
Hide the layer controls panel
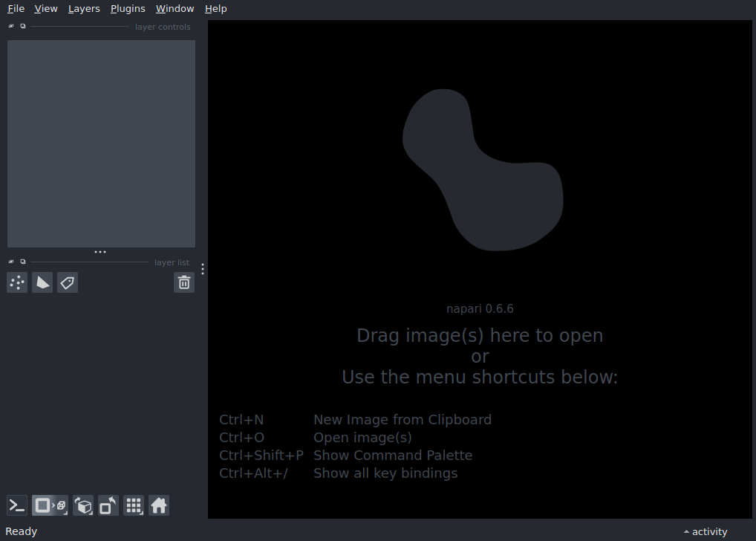click(x=11, y=26)
